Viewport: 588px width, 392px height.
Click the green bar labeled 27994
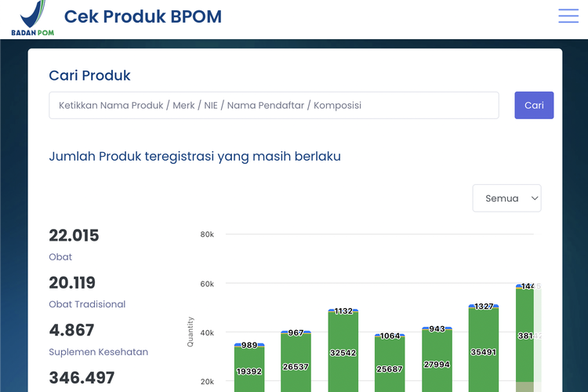[x=437, y=361]
